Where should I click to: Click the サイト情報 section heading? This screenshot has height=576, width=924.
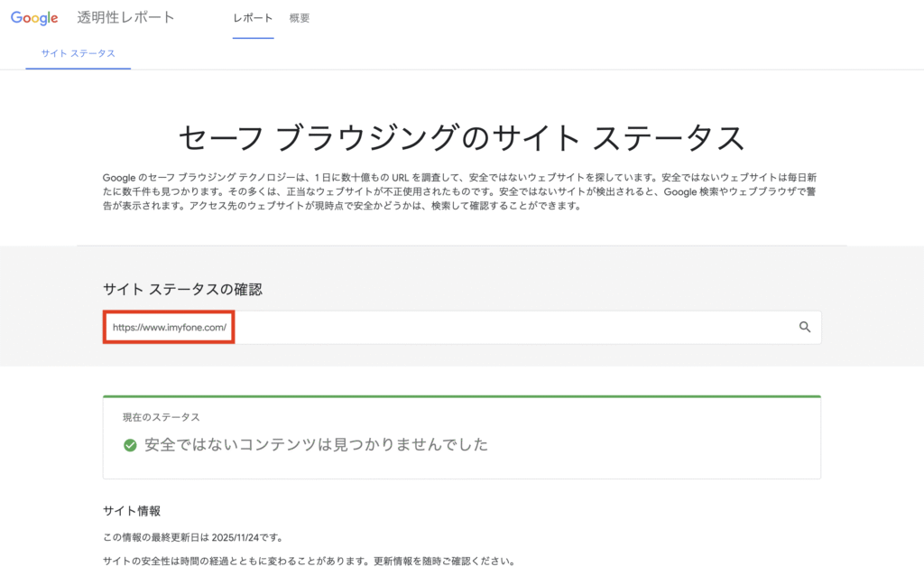(132, 511)
